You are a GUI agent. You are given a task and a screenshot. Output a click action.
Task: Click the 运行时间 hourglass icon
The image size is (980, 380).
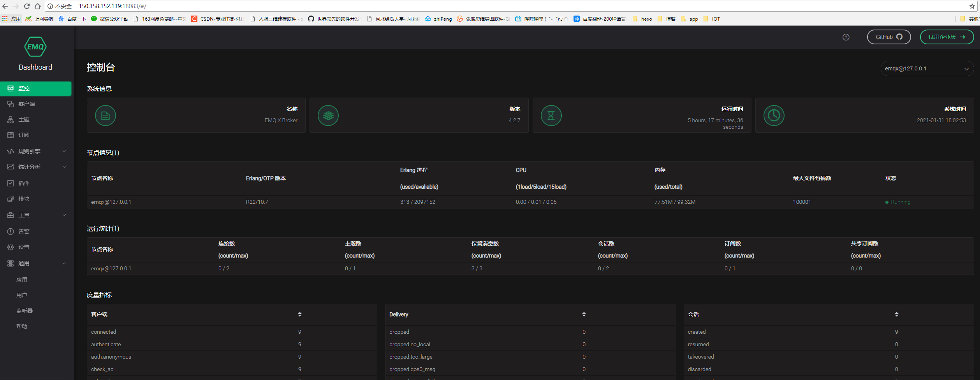click(551, 116)
